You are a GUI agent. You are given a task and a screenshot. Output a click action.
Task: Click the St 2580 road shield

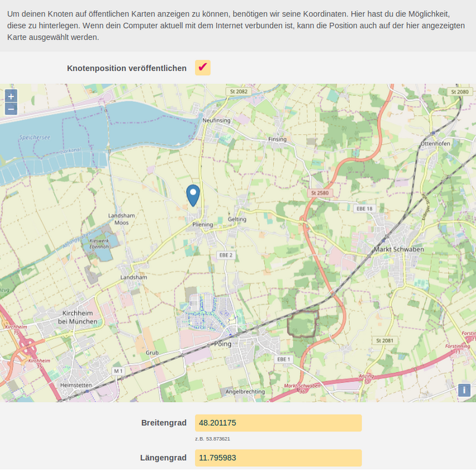pyautogui.click(x=319, y=193)
